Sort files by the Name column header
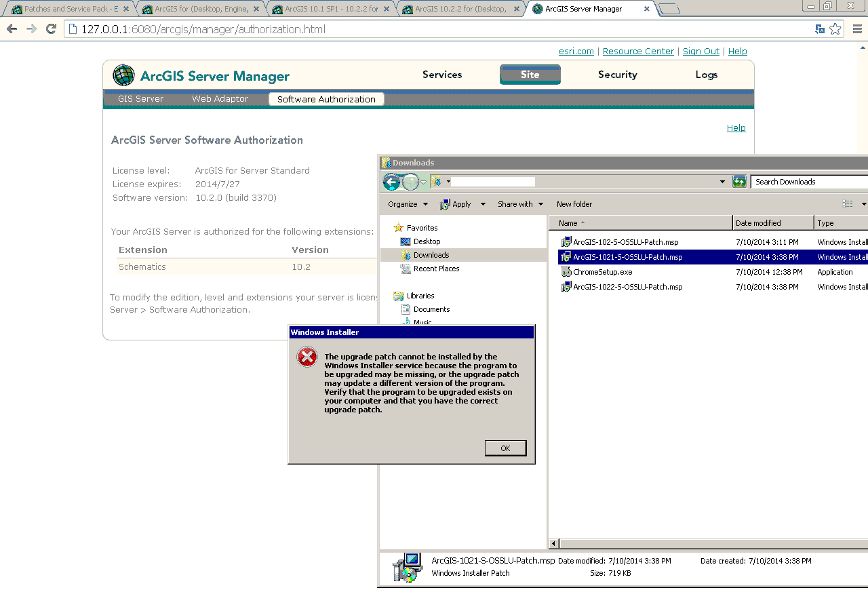 tap(641, 223)
